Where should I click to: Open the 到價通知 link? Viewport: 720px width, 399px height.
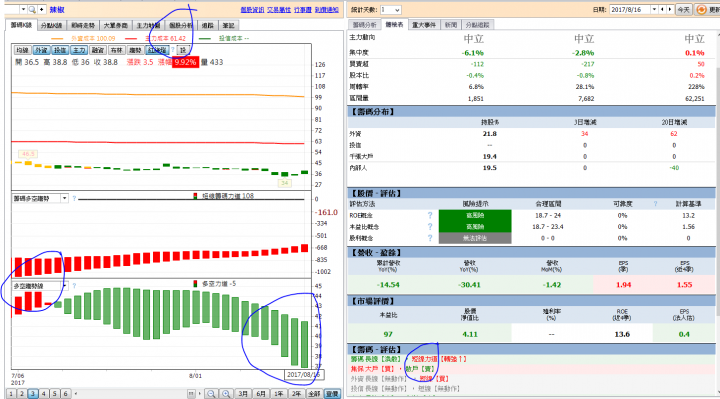click(x=326, y=10)
